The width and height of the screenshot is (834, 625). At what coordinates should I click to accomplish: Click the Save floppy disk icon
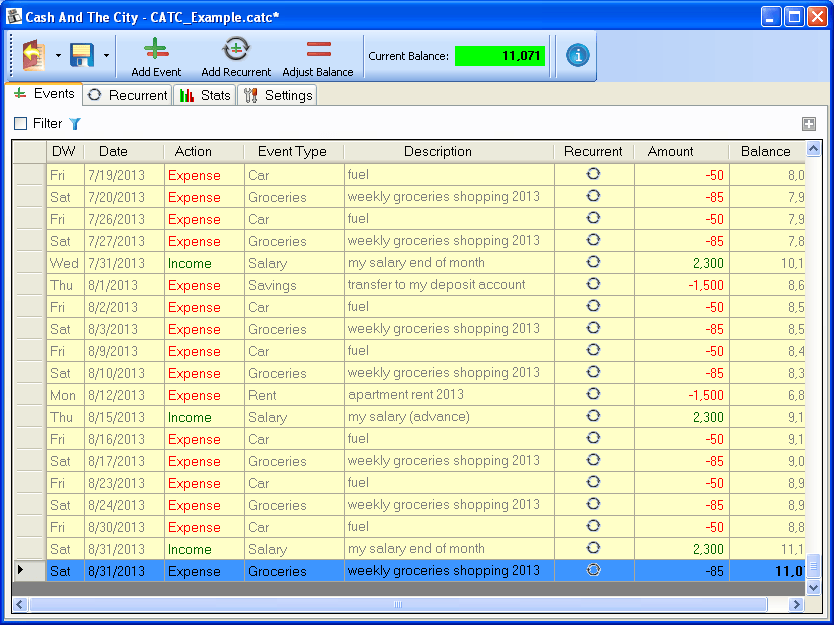coord(81,56)
